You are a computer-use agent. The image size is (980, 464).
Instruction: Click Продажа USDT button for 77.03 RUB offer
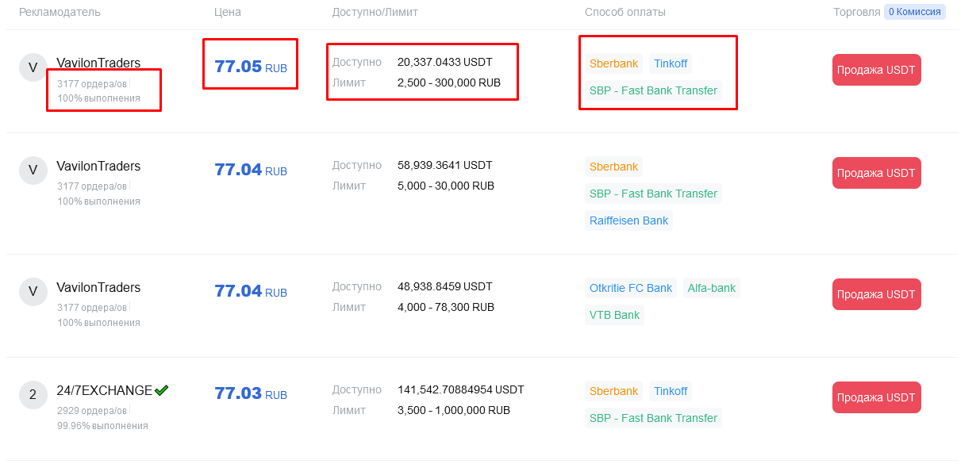[876, 397]
